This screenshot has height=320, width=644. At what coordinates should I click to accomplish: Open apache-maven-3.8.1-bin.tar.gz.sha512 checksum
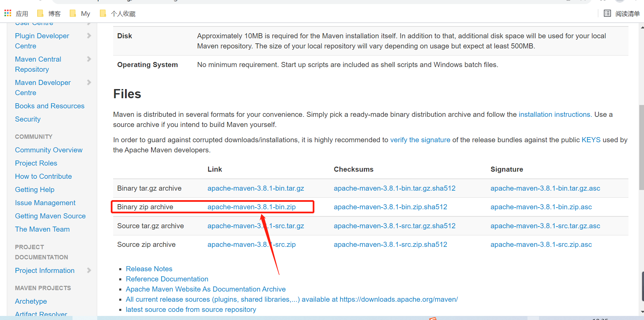coord(395,188)
